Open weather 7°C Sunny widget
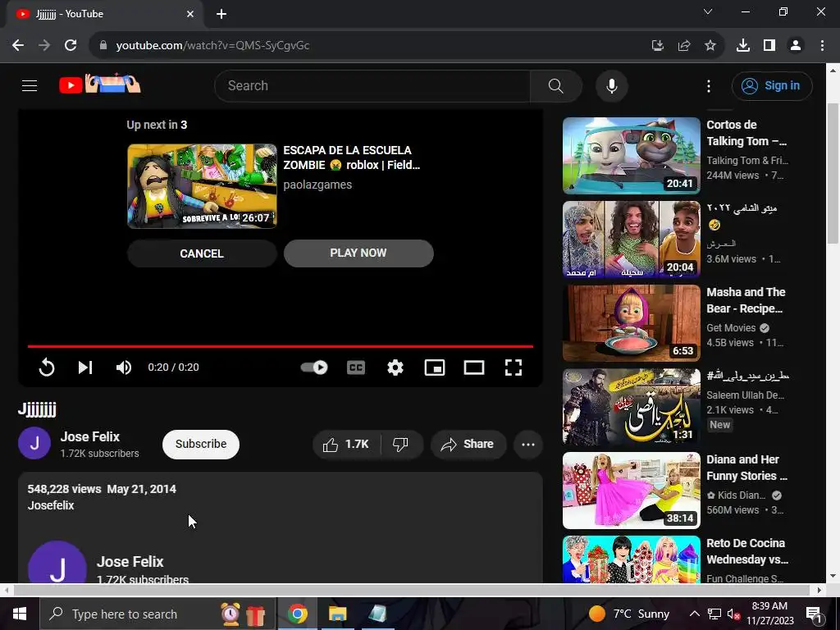840x630 pixels. tap(629, 614)
